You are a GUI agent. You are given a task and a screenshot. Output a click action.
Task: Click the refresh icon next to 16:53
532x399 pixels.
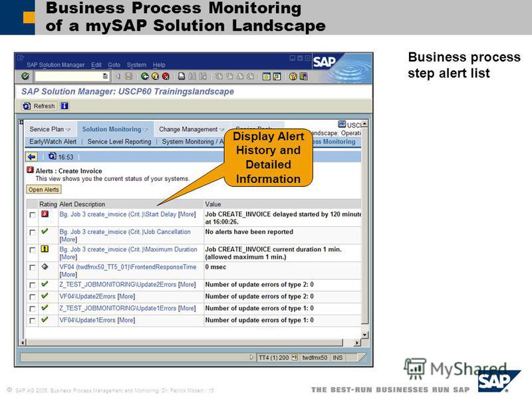pyautogui.click(x=53, y=156)
